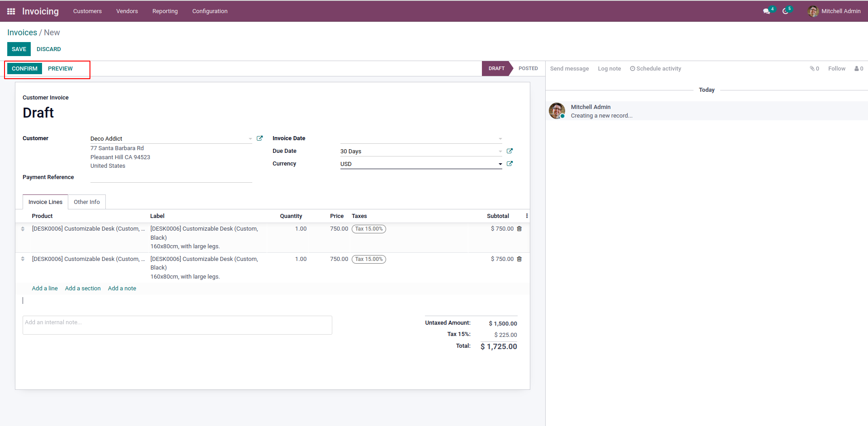868x426 pixels.
Task: Expand the Customer dropdown arrow
Action: [250, 139]
